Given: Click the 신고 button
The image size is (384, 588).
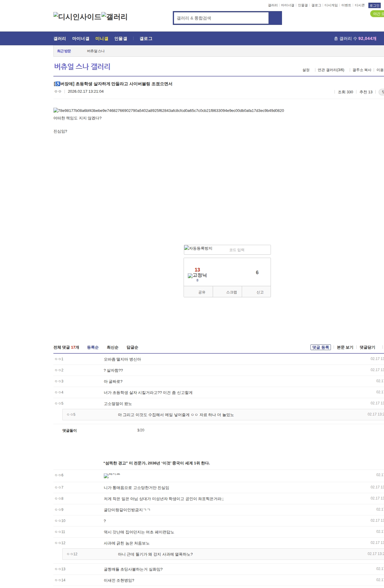Looking at the screenshot, I should tap(256, 292).
